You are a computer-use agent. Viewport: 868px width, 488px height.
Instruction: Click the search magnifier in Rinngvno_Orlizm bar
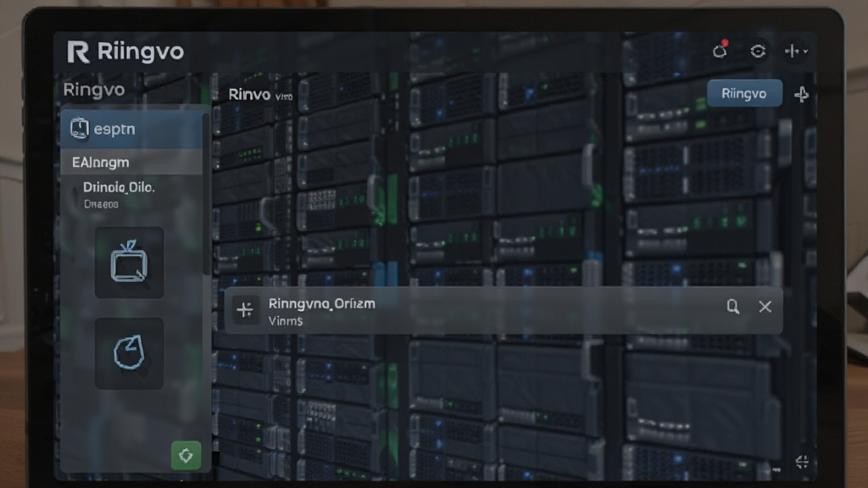coord(733,307)
